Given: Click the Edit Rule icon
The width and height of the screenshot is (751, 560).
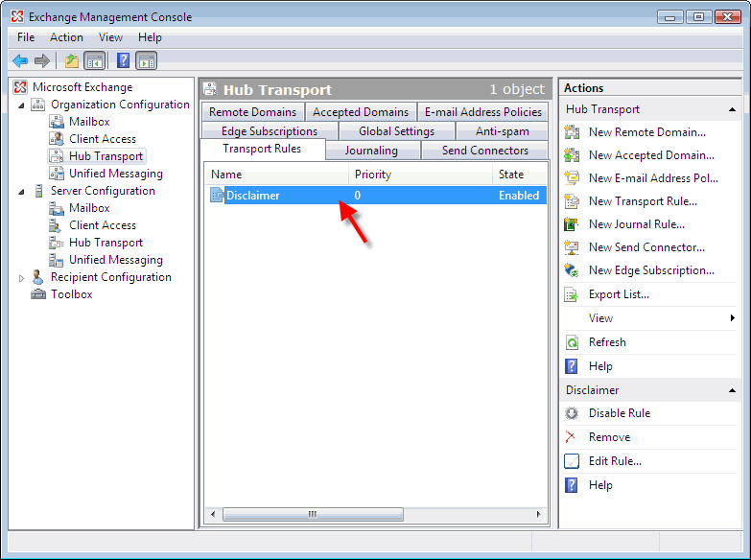Looking at the screenshot, I should tap(572, 461).
